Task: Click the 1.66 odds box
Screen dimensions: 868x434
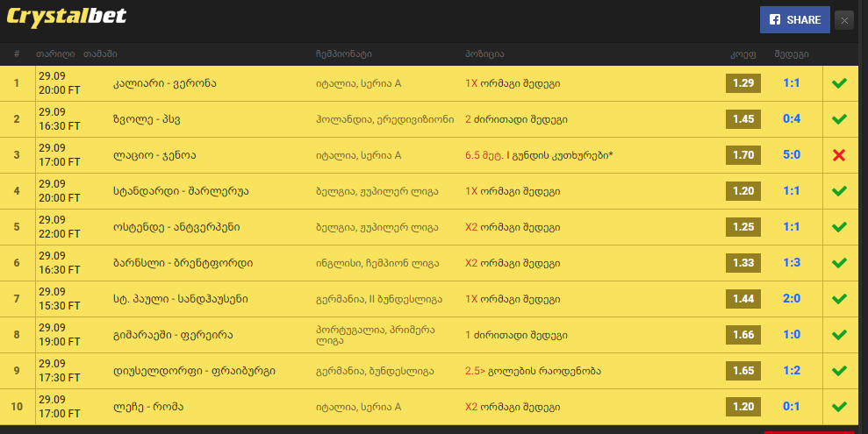Action: pyautogui.click(x=742, y=334)
